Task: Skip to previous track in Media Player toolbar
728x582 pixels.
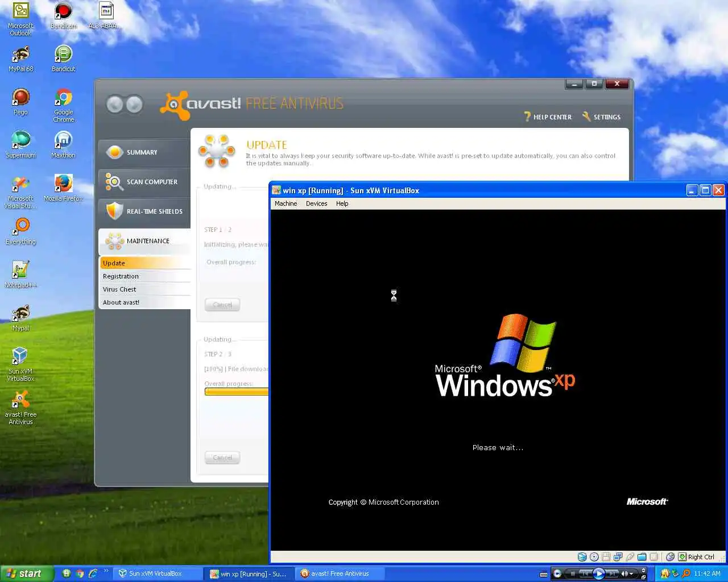Action: pos(585,573)
